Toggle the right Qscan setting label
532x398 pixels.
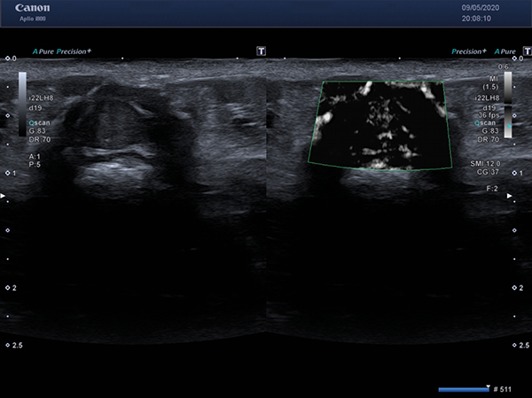(485, 123)
